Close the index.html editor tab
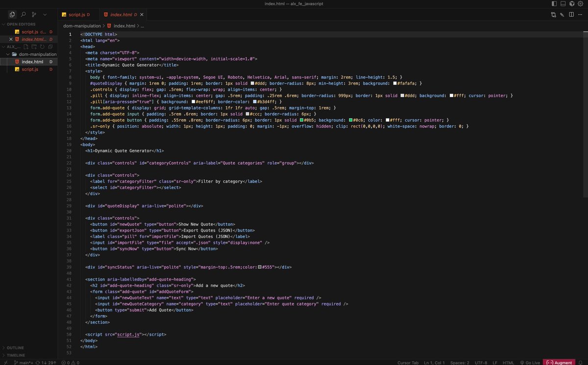588x365 pixels. coord(143,15)
